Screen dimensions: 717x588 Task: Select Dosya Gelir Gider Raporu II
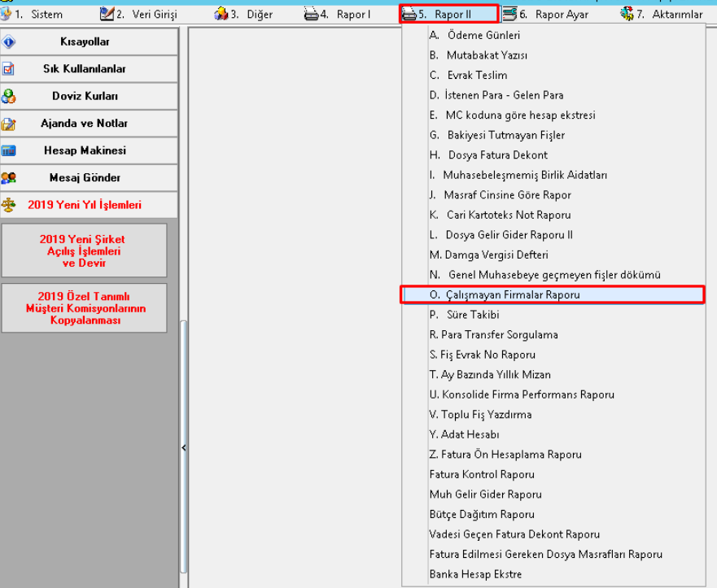[553, 235]
